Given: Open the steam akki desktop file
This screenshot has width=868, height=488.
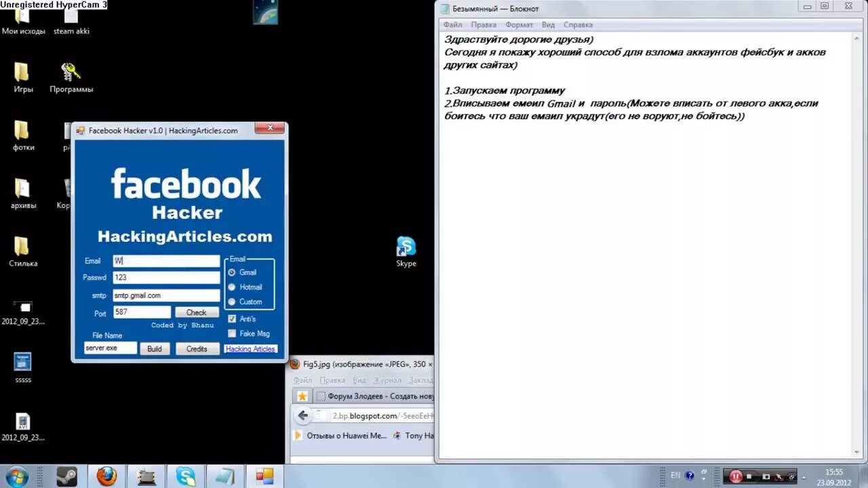Looking at the screenshot, I should [x=71, y=20].
